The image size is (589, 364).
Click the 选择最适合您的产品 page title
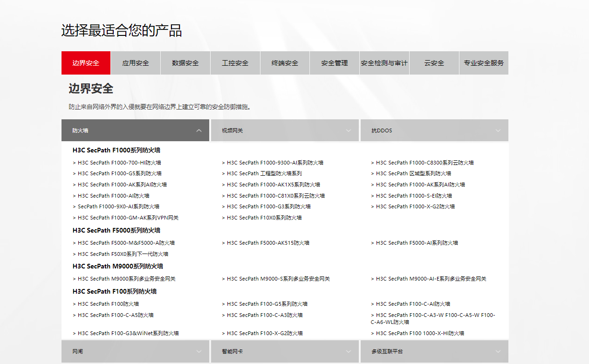[122, 30]
